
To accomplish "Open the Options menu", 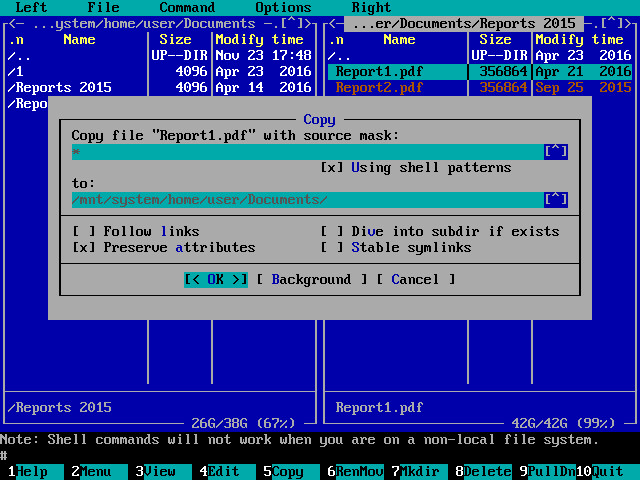I will click(x=283, y=7).
